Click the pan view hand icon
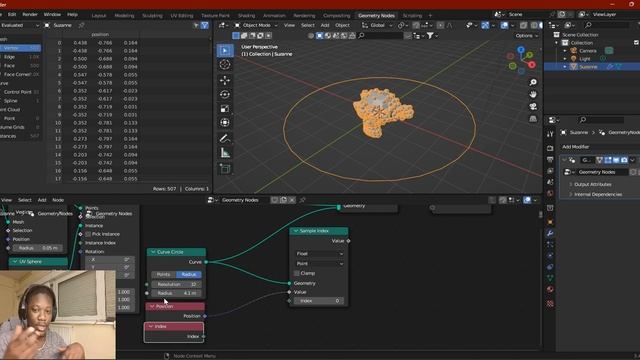 [x=533, y=94]
